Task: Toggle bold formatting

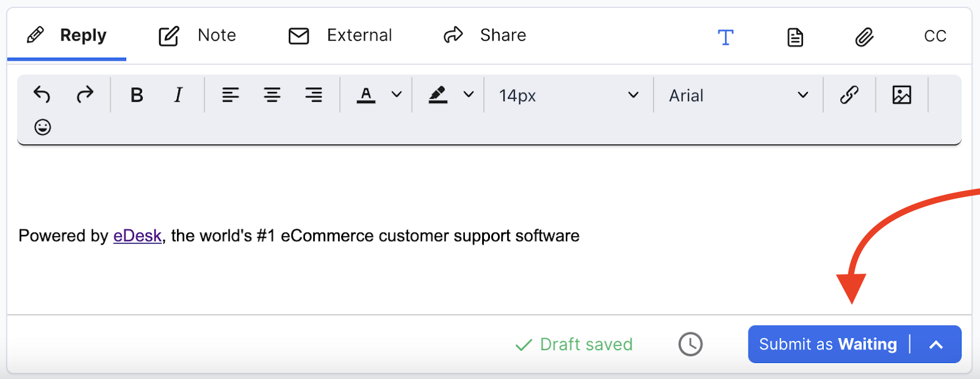Action: (x=137, y=95)
